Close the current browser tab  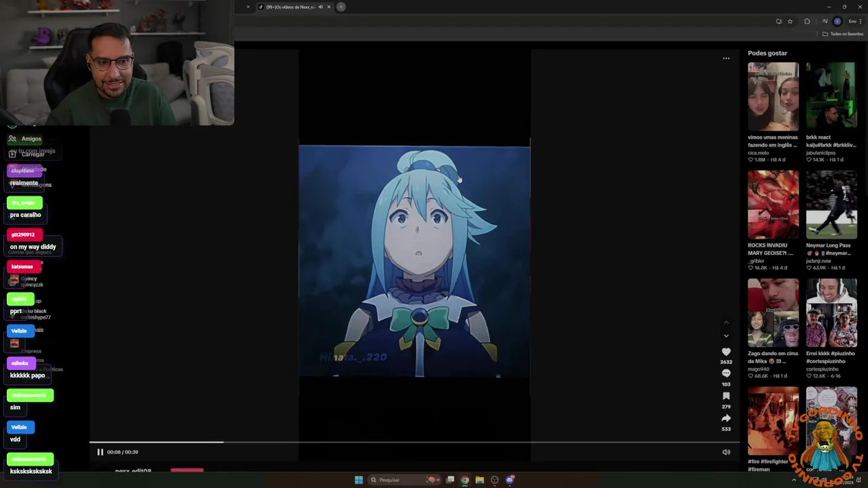click(329, 7)
